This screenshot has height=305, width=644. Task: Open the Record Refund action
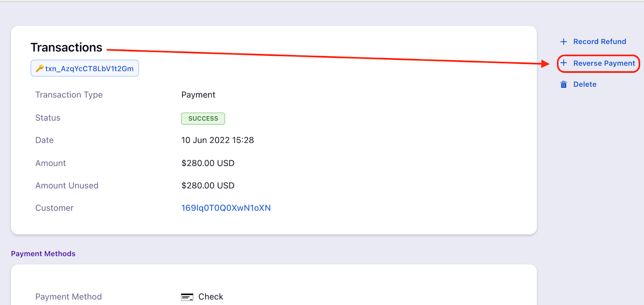[x=599, y=42]
